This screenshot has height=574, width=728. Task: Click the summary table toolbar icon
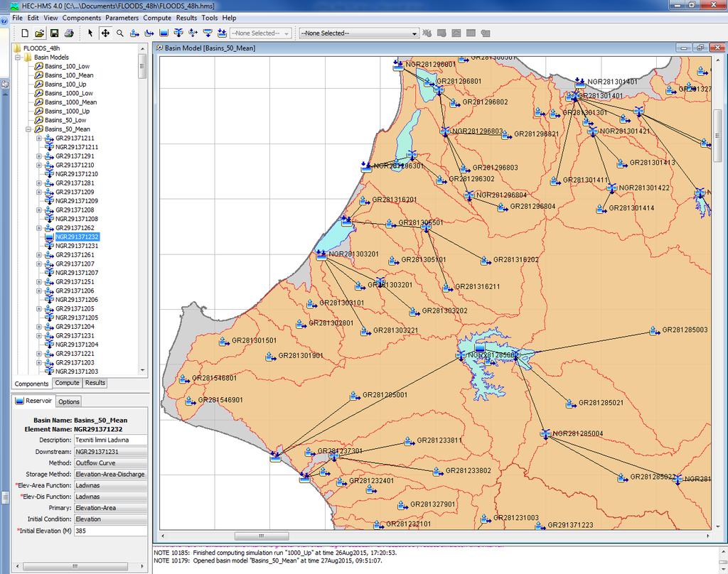click(471, 33)
